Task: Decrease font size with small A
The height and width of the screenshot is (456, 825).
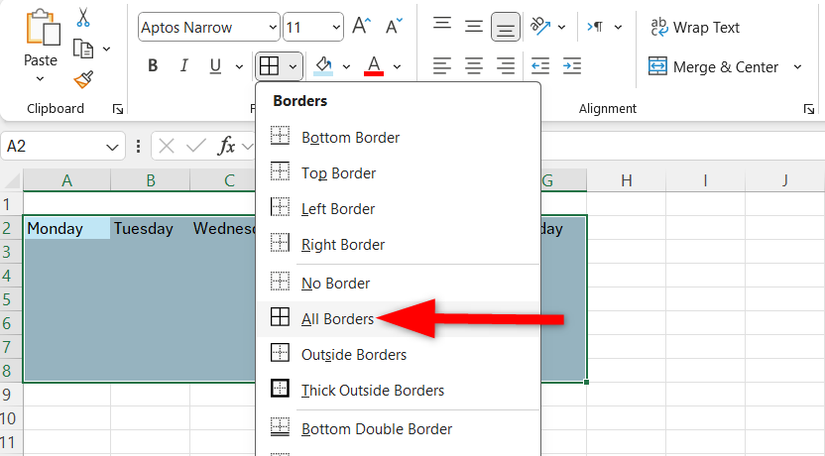Action: tap(394, 26)
